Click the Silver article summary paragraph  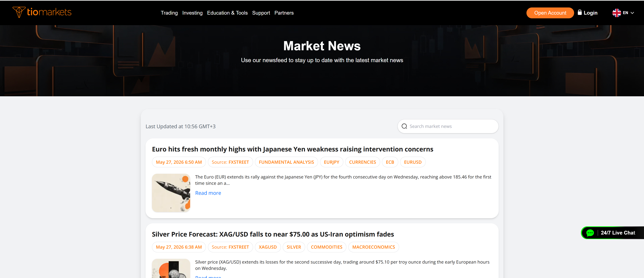coord(342,265)
